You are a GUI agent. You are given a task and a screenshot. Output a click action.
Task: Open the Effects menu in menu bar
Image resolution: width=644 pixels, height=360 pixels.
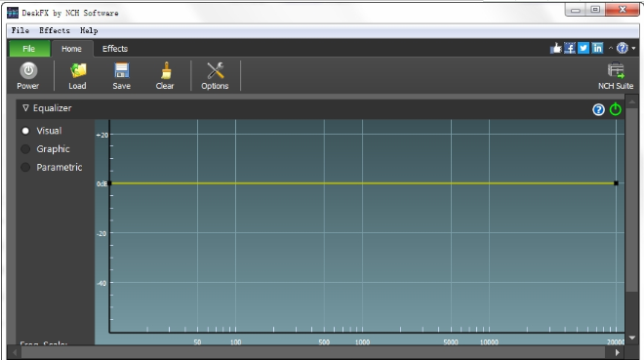point(55,30)
